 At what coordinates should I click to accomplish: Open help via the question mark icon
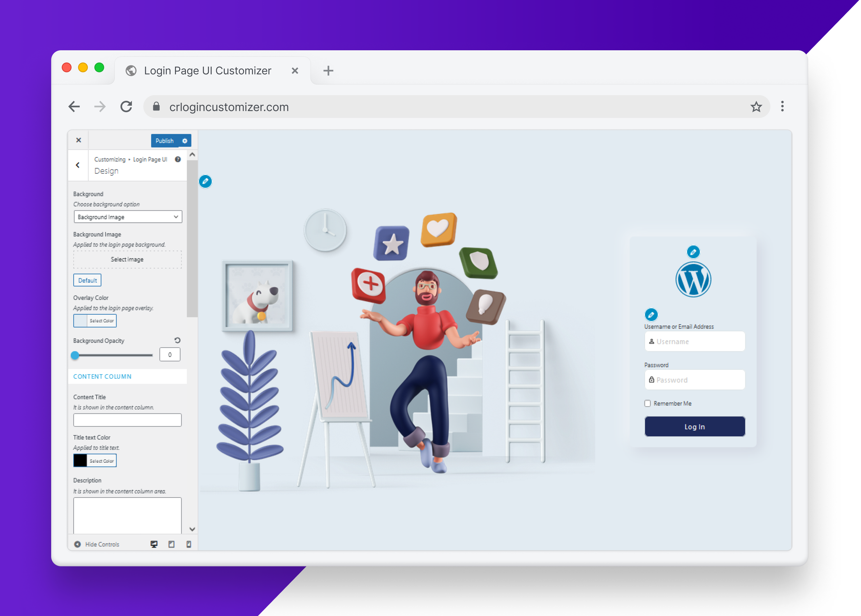point(178,160)
